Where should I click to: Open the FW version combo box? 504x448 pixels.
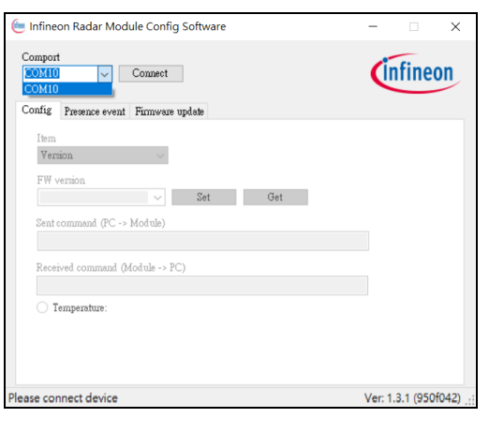101,197
